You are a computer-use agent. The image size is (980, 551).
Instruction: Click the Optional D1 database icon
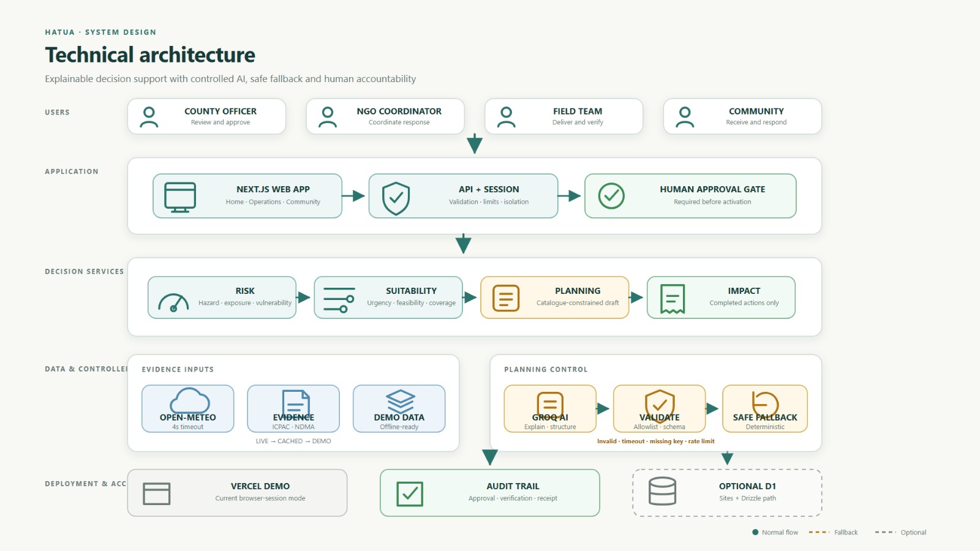[x=662, y=491]
